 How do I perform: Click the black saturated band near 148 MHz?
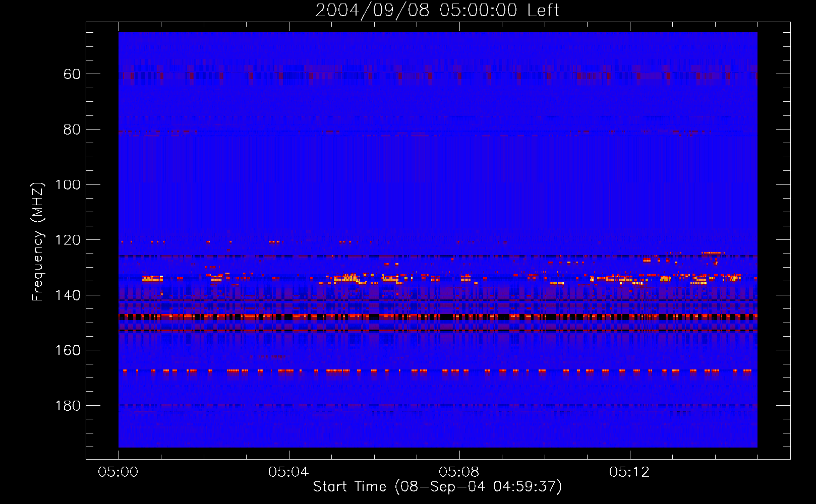coord(438,317)
